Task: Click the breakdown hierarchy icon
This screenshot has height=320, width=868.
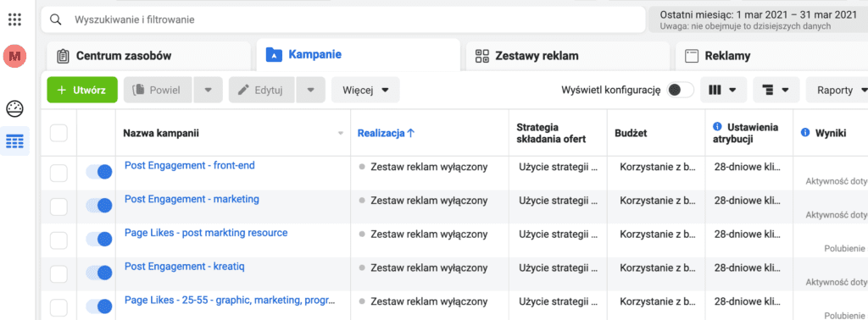Action: 767,90
